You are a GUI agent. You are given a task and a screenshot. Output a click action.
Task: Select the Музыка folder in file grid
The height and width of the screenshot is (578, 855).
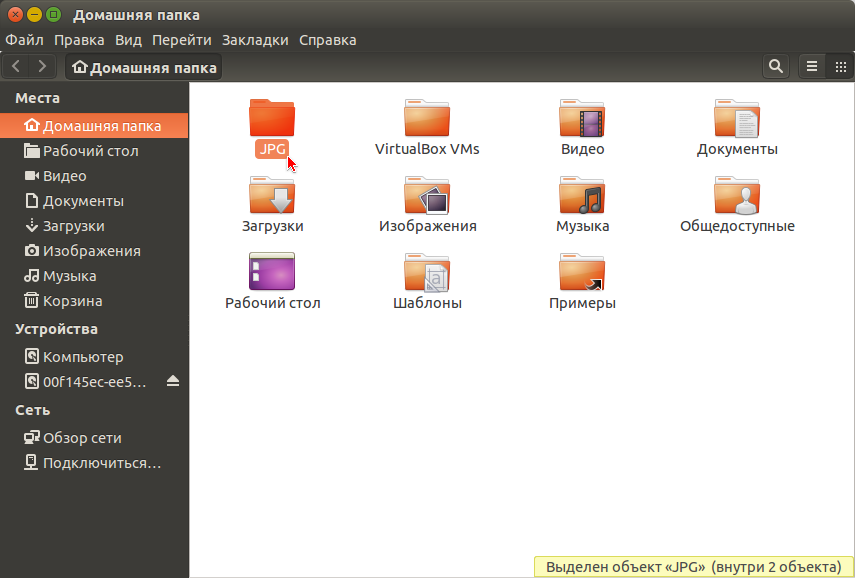tap(582, 195)
